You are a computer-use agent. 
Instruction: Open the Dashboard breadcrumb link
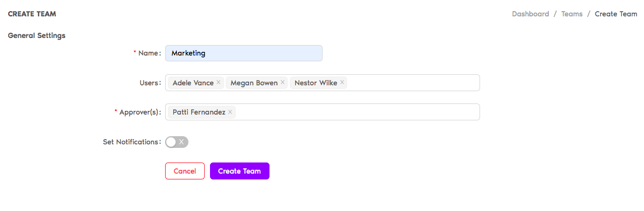(530, 14)
